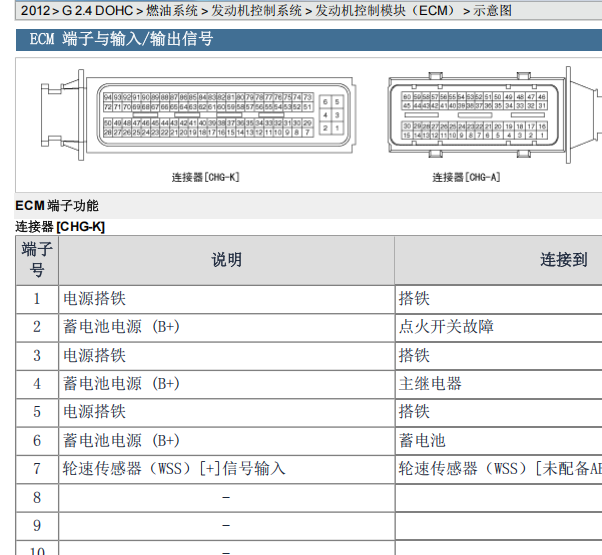Select 搭铁 connection cell in row 3
Screen dimensions: 602x555
(x=499, y=356)
